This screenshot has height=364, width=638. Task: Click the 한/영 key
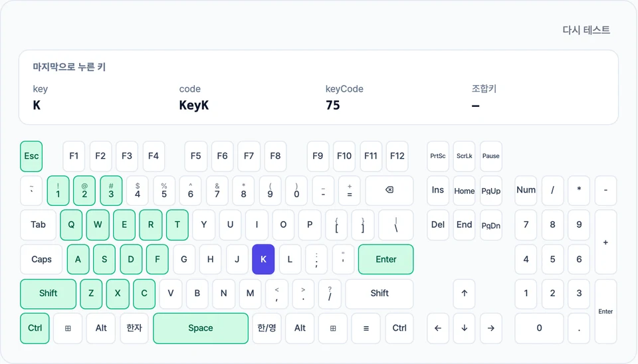click(x=266, y=328)
